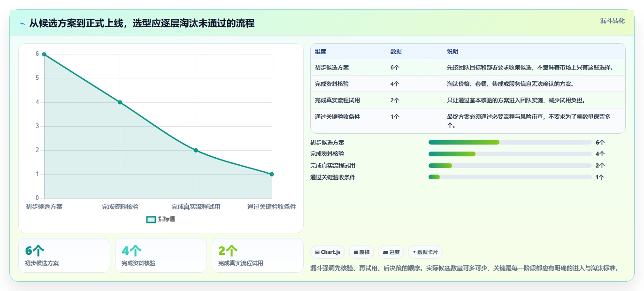The width and height of the screenshot is (644, 291).
Task: Open the 4个 完成资料核验 data card
Action: (161, 255)
